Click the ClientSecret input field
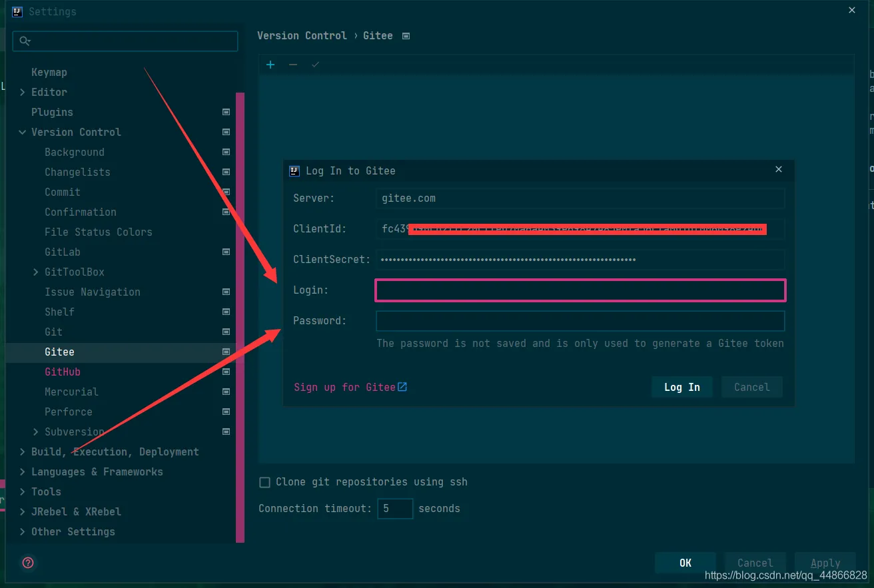The image size is (874, 588). pos(580,260)
